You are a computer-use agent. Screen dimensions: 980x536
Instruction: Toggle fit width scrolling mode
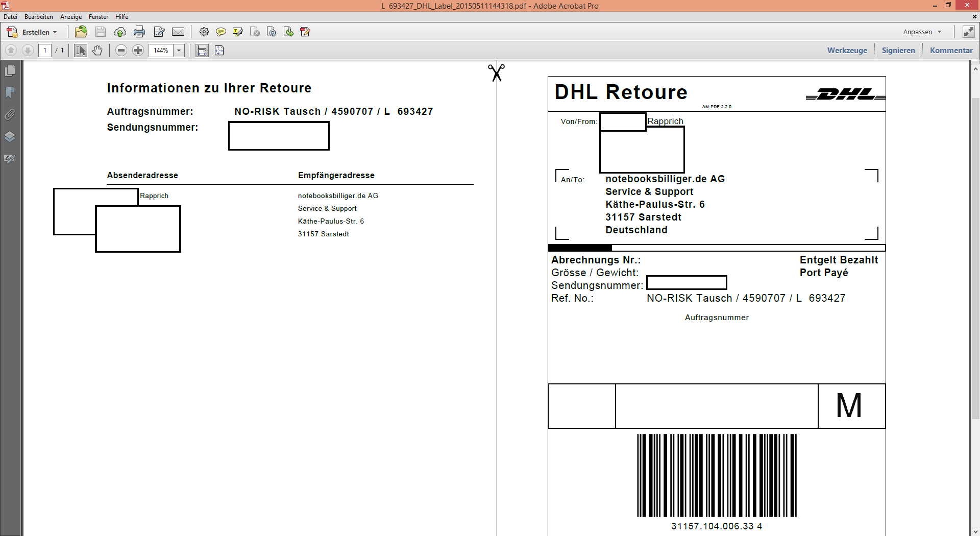(202, 51)
